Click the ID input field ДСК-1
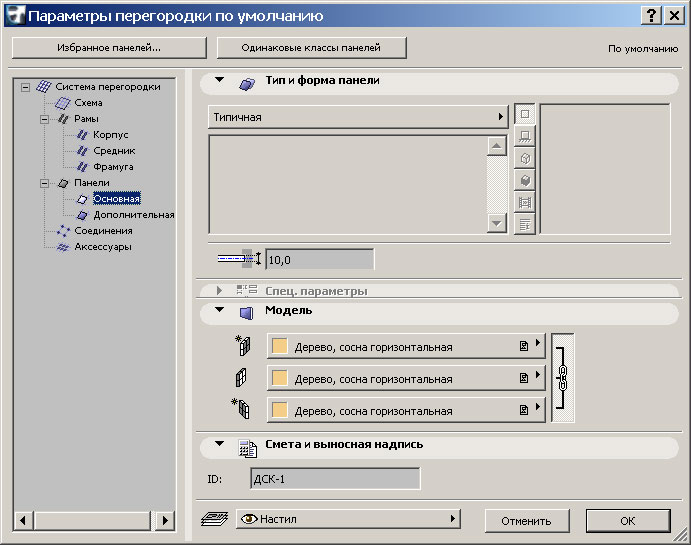 335,479
